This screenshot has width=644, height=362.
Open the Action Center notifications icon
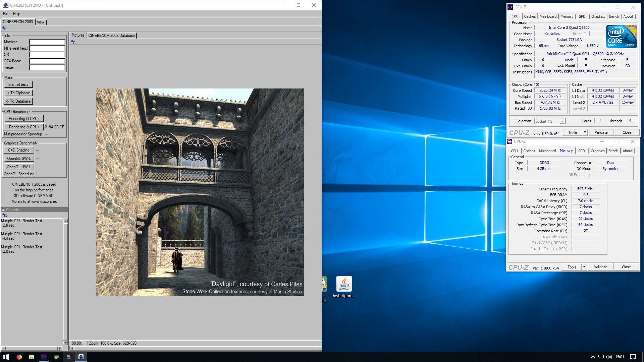[x=633, y=357]
